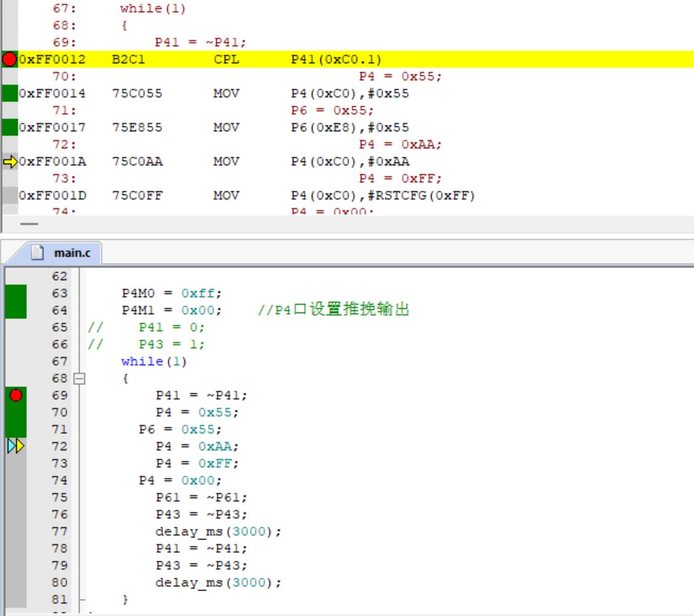Select disassembly line at 0xFF001D
This screenshot has width=694, height=616.
point(357,196)
